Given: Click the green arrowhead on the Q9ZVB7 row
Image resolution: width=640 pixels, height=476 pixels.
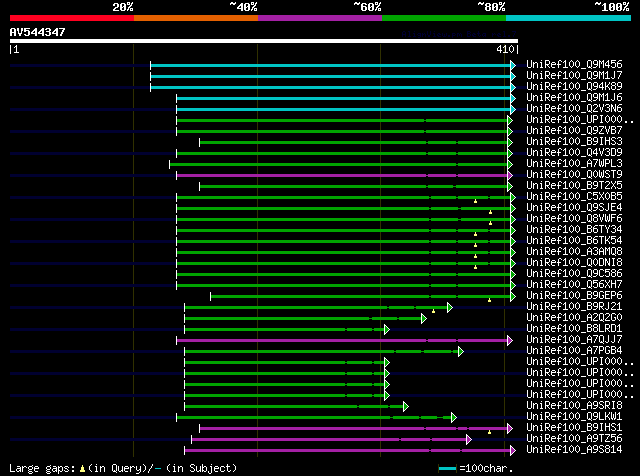Looking at the screenshot, I should [x=510, y=131].
